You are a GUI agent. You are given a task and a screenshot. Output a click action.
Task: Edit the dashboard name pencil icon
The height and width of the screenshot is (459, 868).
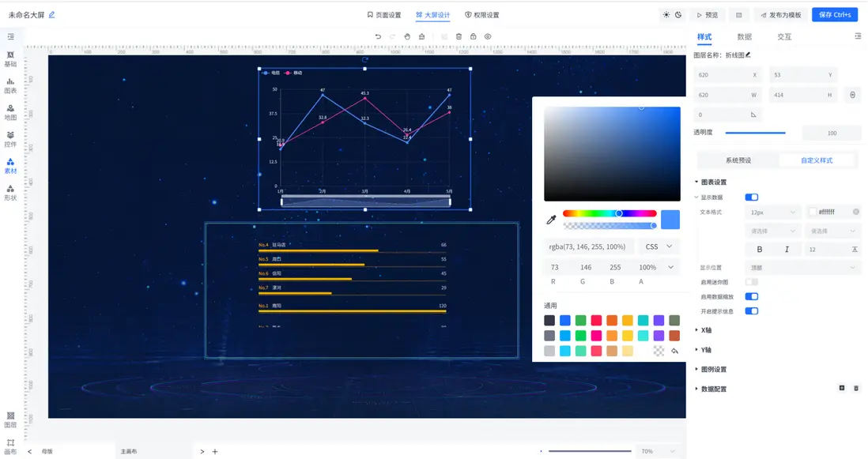(52, 15)
